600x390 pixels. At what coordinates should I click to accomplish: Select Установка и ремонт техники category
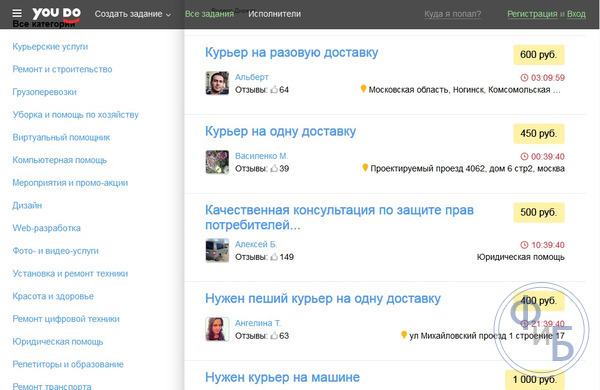(70, 274)
